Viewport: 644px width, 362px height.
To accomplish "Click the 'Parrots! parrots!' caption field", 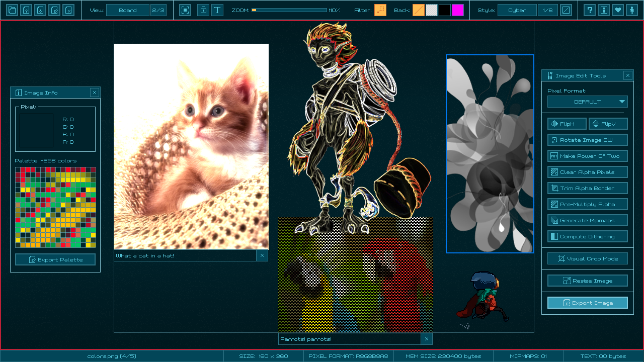I will (x=350, y=339).
